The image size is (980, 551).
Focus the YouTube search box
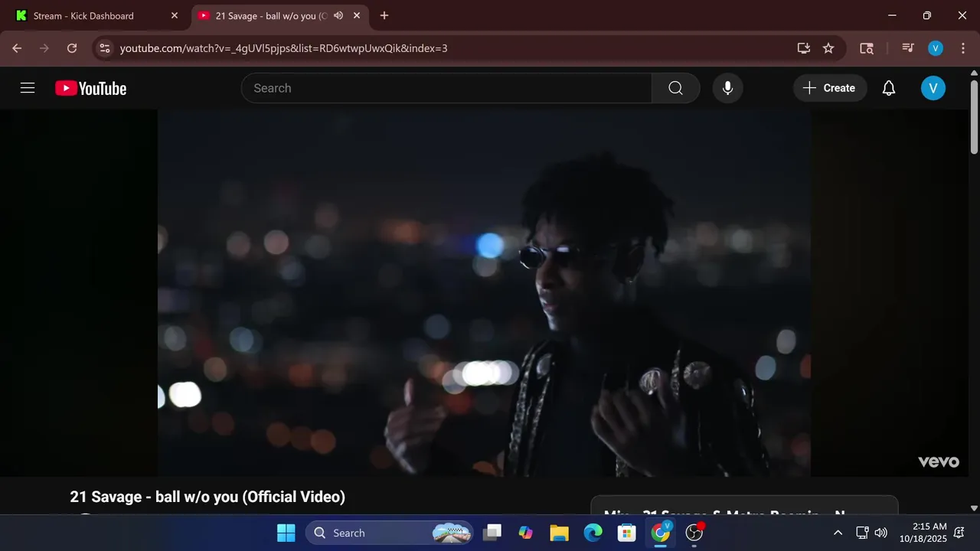(446, 88)
